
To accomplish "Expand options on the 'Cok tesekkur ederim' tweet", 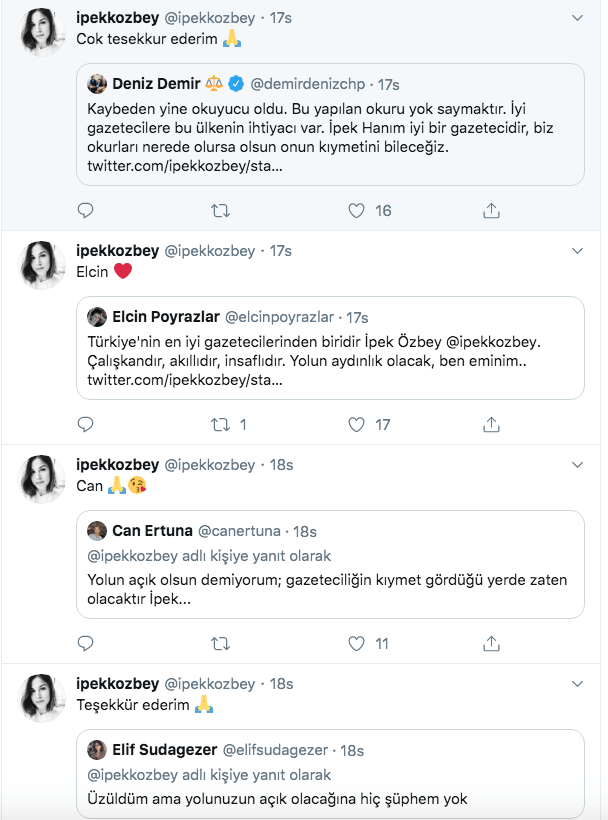I will tap(576, 17).
